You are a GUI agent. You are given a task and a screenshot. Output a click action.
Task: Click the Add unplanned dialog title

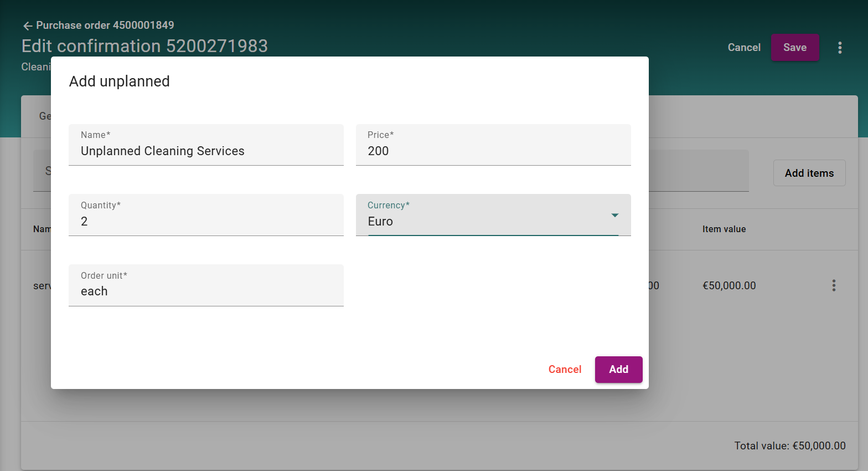[119, 81]
